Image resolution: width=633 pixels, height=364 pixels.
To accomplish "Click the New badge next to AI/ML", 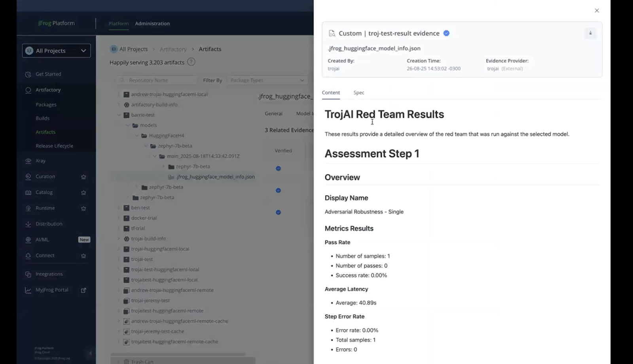I will click(84, 240).
